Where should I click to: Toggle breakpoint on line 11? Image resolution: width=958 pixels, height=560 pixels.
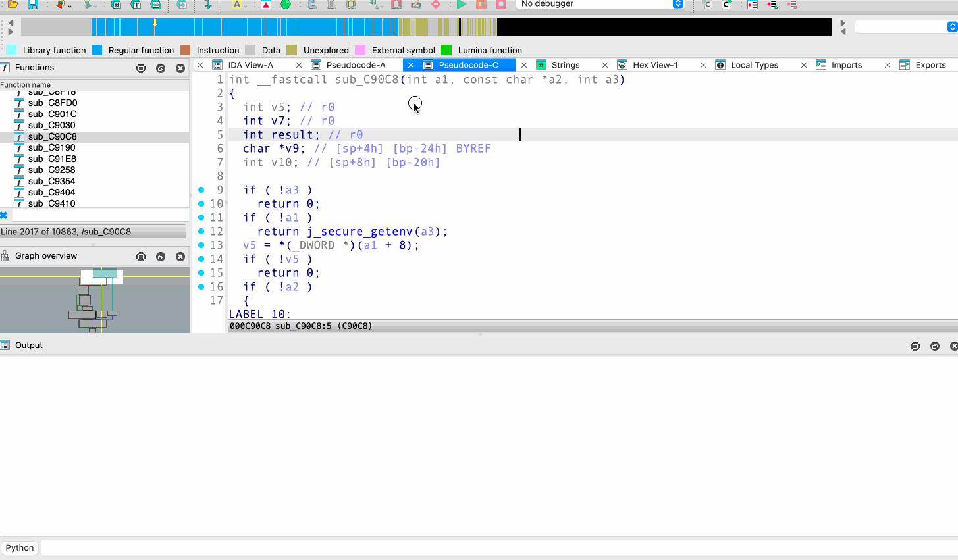pos(201,217)
